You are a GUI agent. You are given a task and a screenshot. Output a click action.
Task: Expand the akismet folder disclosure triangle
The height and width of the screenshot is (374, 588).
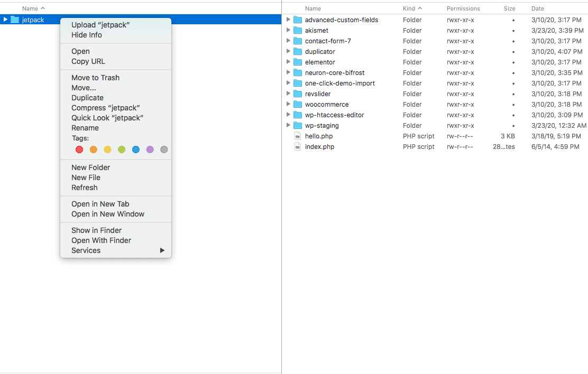[288, 30]
